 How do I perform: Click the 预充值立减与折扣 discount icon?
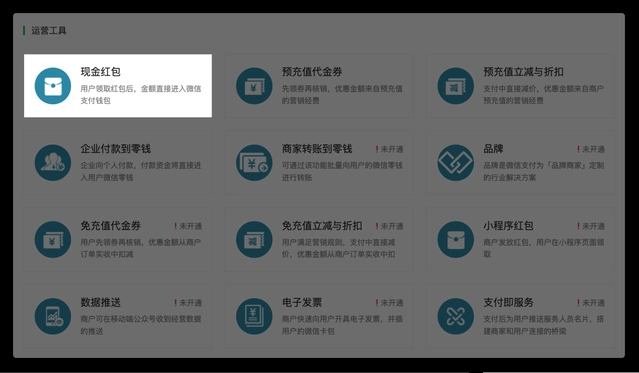pyautogui.click(x=456, y=86)
